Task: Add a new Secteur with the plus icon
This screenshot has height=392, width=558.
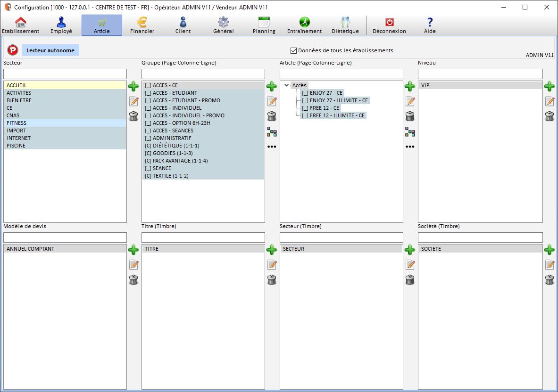Action: pyautogui.click(x=133, y=86)
